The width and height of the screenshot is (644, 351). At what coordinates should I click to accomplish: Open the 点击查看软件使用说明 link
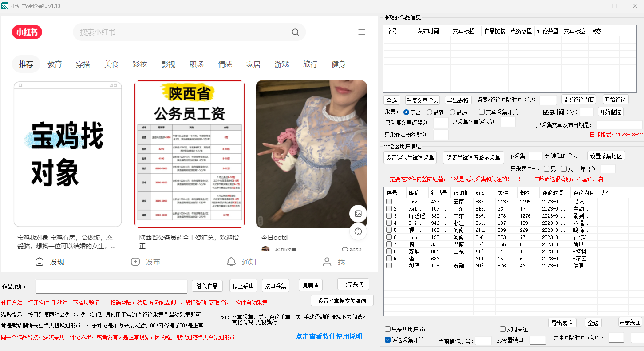(x=329, y=336)
